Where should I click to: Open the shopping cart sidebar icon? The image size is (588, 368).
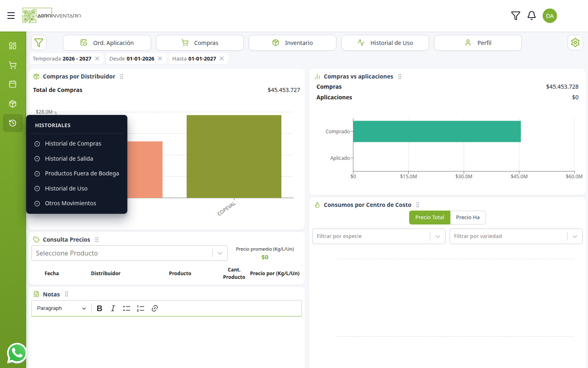pyautogui.click(x=13, y=65)
